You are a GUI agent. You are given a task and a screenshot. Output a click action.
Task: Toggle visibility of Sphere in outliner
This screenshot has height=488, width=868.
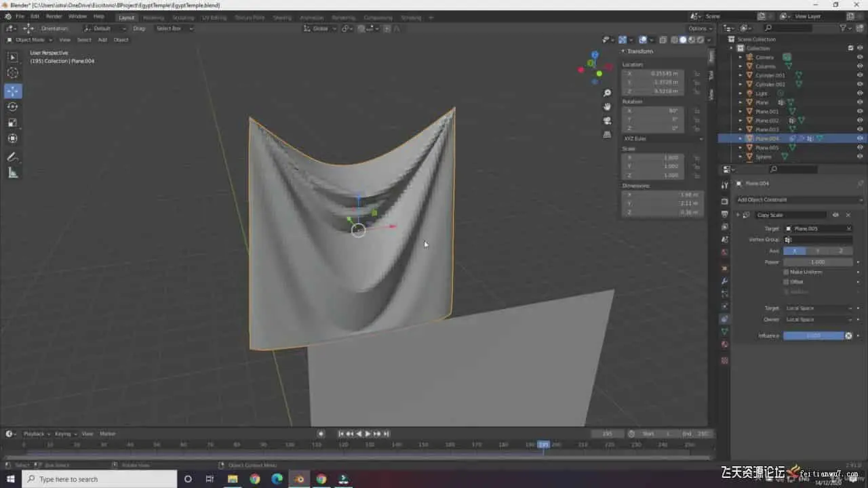(860, 157)
